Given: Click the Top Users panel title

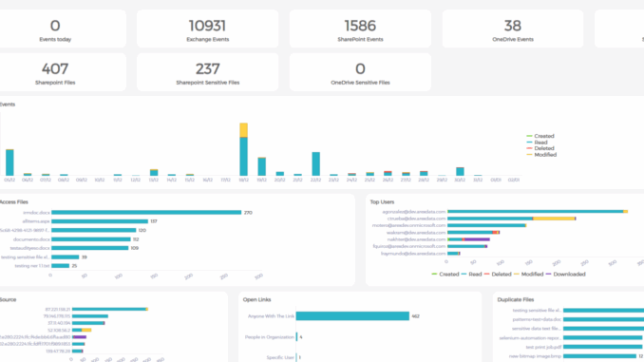Looking at the screenshot, I should click(382, 202).
